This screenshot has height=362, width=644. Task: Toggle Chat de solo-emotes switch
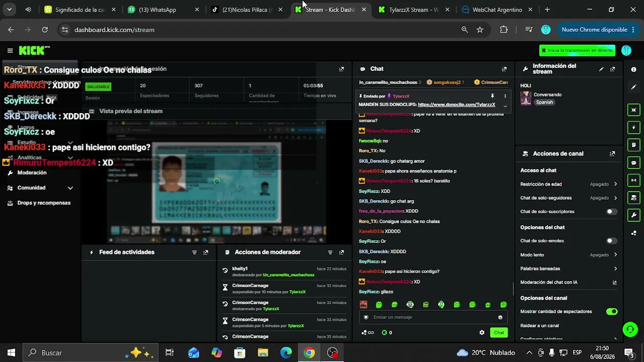[x=611, y=241]
